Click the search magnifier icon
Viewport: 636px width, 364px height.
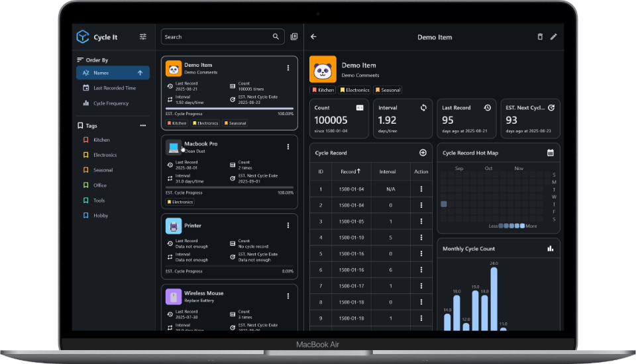click(x=276, y=37)
